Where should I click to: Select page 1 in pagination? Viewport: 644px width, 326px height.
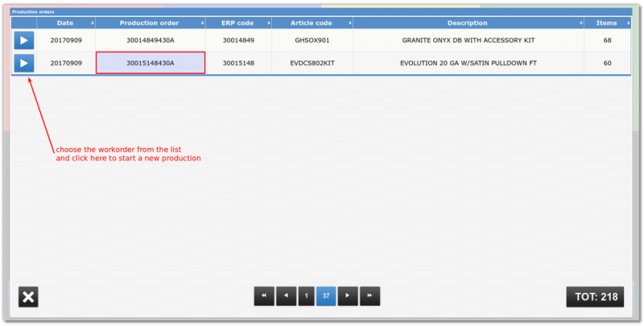click(306, 296)
